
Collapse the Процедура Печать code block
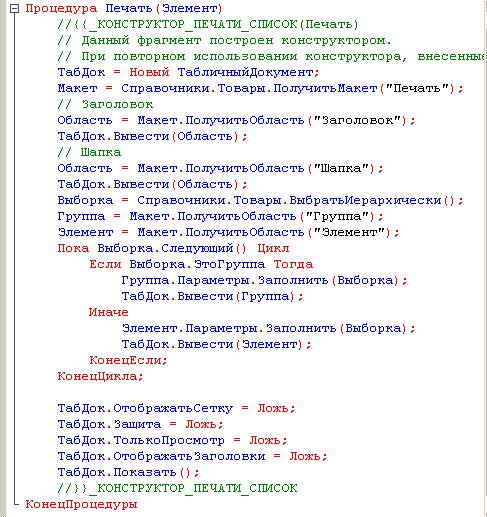point(14,9)
